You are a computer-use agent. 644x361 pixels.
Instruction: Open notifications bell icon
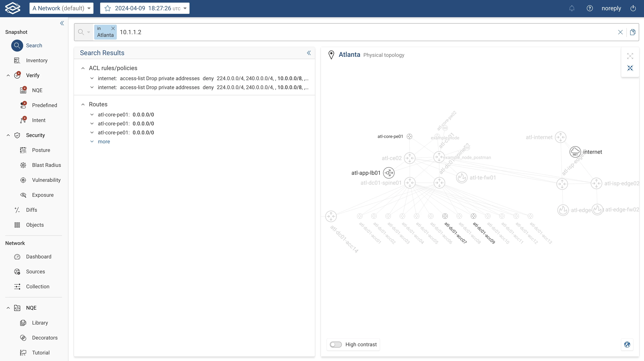click(572, 8)
